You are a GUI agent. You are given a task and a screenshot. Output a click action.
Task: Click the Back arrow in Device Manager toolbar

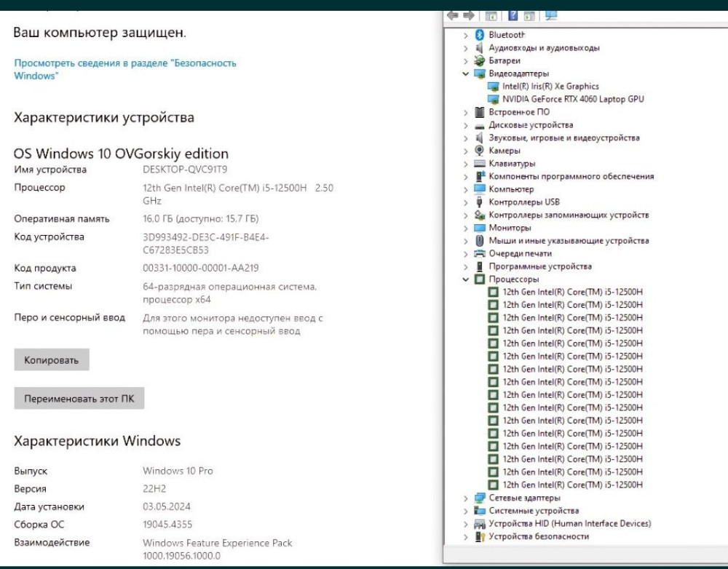pos(453,15)
